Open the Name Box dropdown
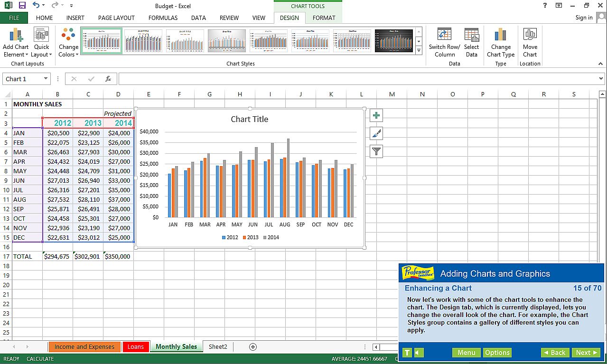The width and height of the screenshot is (607, 364). (46, 79)
